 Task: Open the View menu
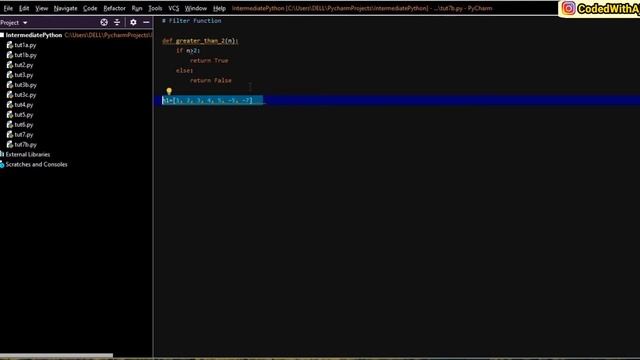click(42, 8)
